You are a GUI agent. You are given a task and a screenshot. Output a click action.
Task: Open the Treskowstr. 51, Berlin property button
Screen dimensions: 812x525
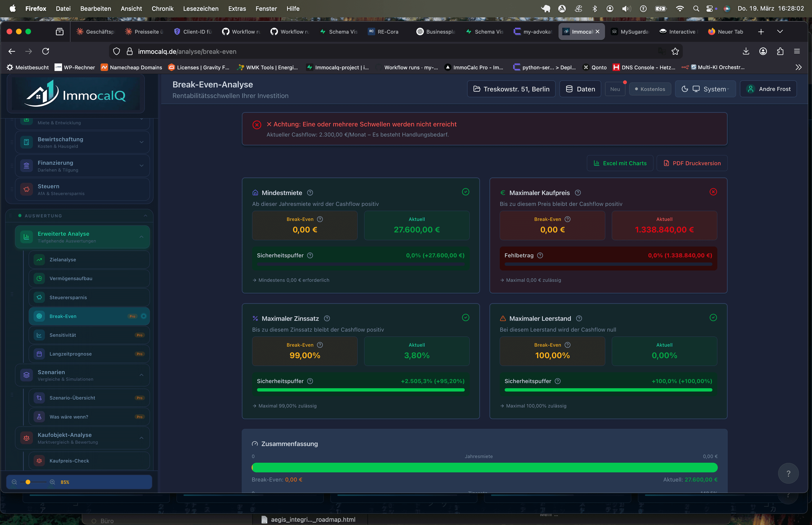[511, 89]
